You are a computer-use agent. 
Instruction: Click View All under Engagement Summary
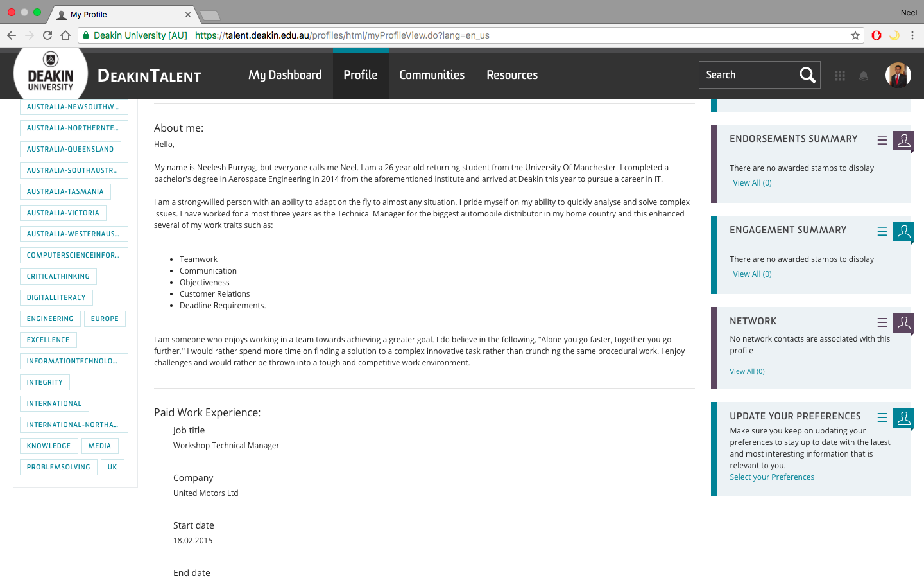[x=752, y=274]
